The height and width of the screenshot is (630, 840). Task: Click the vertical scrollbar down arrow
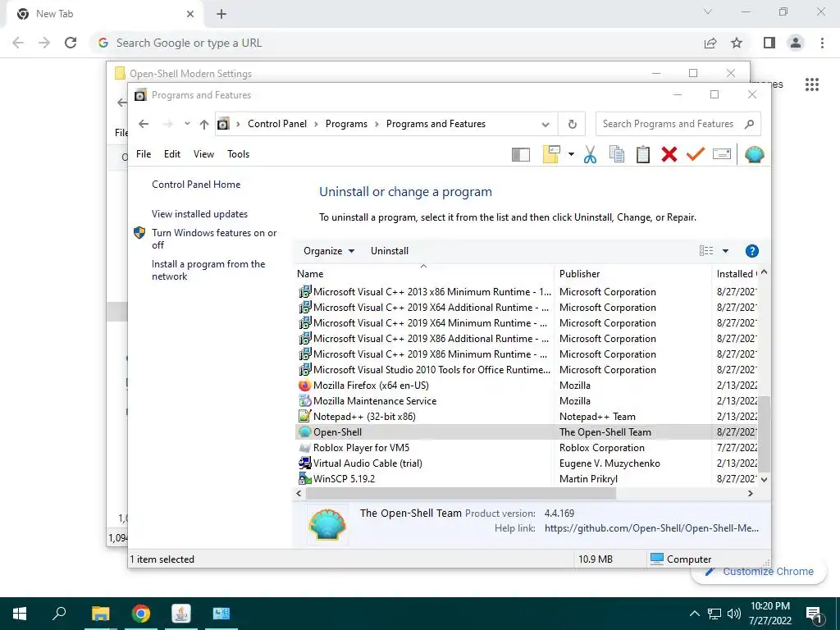(764, 479)
